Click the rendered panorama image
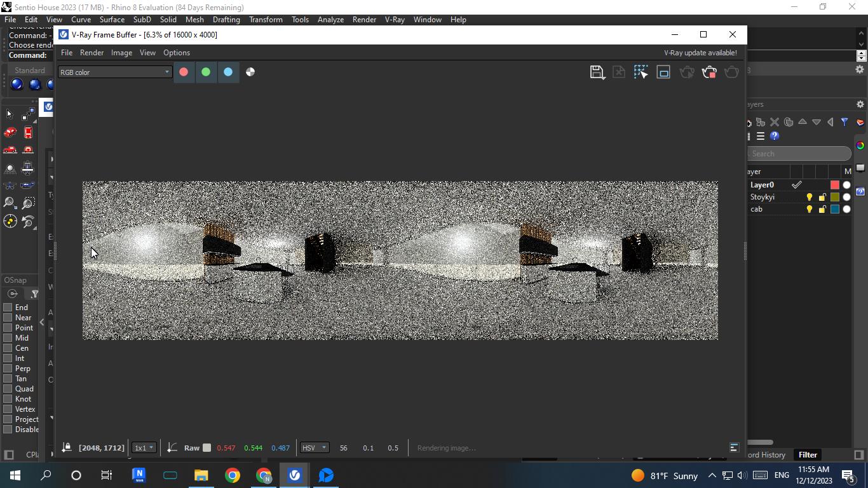868x488 pixels. pos(400,261)
